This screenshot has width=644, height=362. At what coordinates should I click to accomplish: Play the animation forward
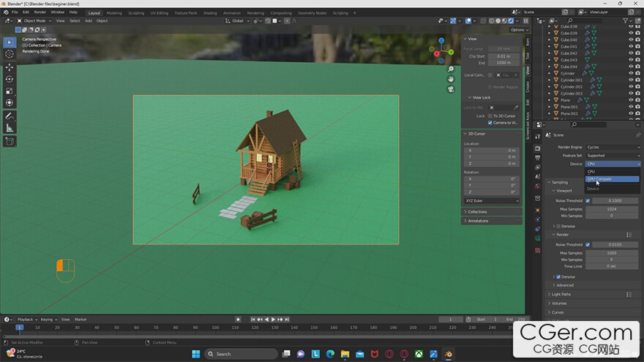274,320
